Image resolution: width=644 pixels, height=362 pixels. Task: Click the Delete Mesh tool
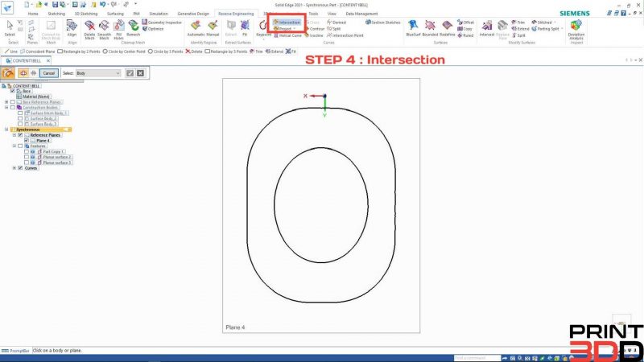pos(89,30)
